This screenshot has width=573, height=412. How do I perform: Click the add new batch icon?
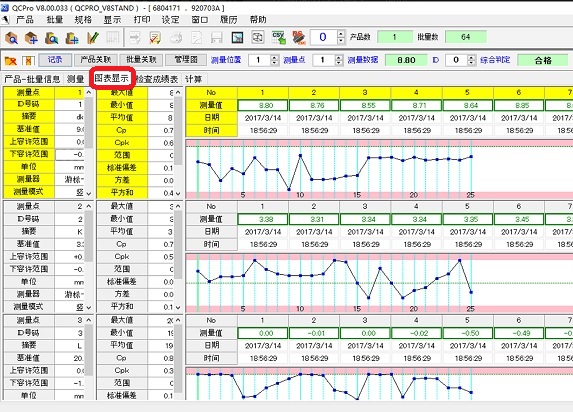click(x=72, y=37)
